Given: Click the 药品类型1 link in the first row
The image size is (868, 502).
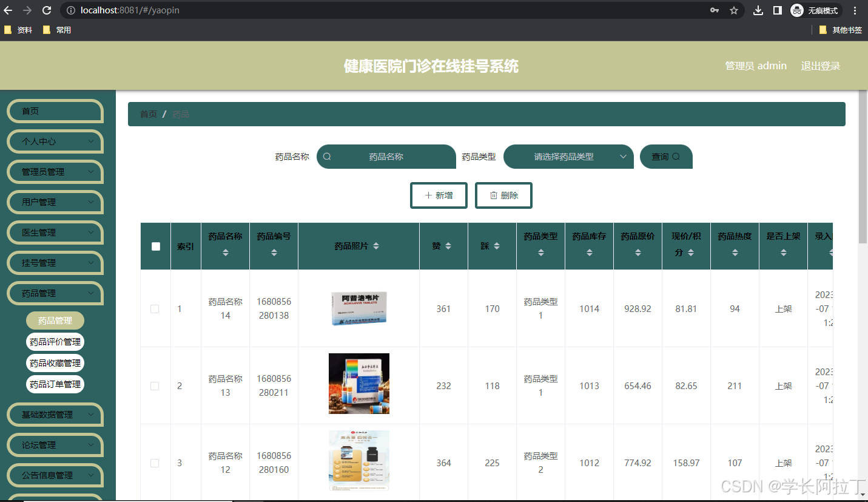Looking at the screenshot, I should (x=540, y=308).
